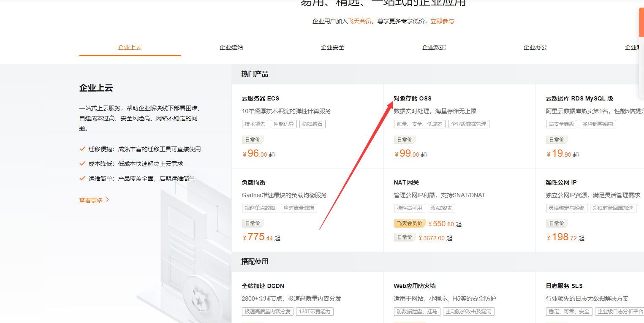Click the chevron arrow beside 查看更多

point(107,200)
